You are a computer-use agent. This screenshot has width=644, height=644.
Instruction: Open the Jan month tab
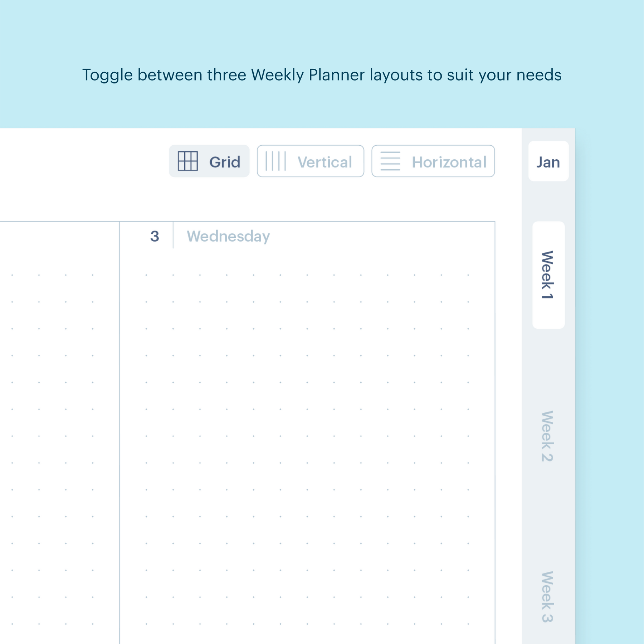pyautogui.click(x=548, y=161)
